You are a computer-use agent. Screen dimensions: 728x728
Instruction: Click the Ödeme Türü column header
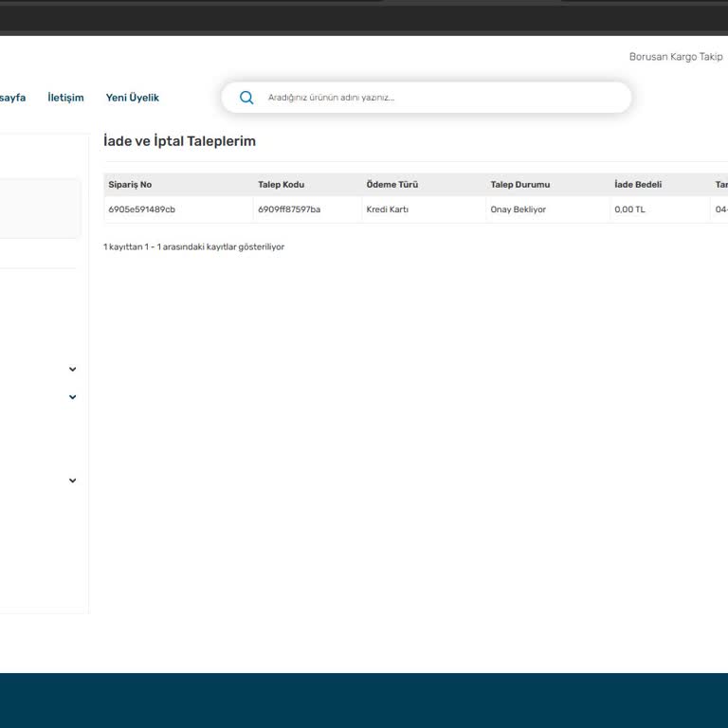coord(391,185)
